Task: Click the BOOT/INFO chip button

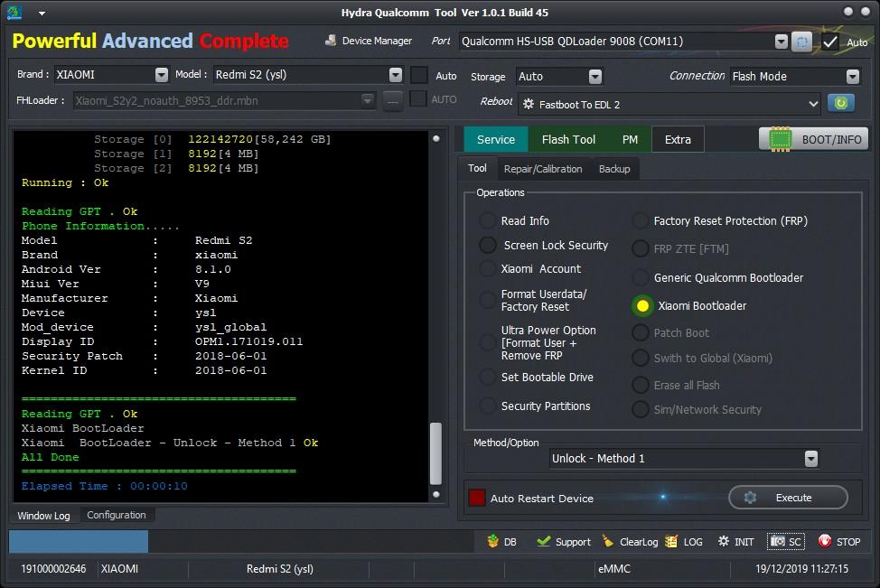Action: [x=813, y=139]
